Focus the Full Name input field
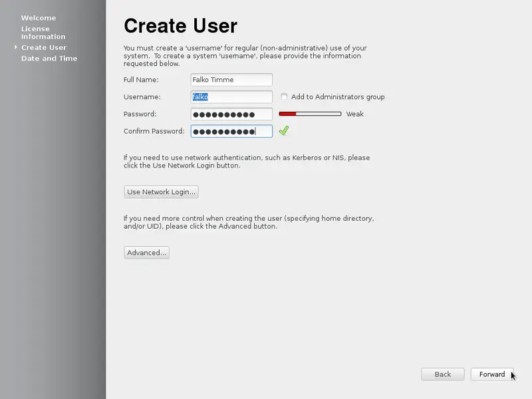Image resolution: width=532 pixels, height=399 pixels. click(x=231, y=80)
